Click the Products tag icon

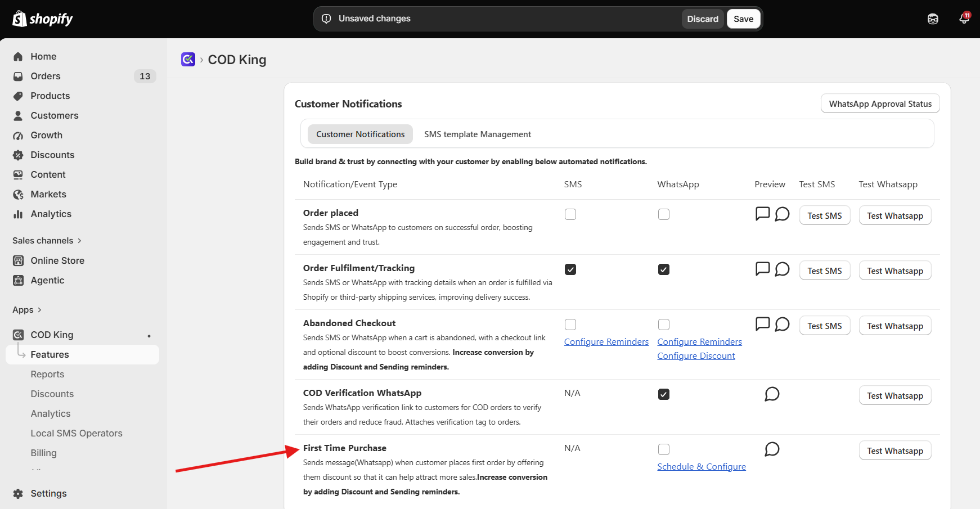pyautogui.click(x=18, y=96)
